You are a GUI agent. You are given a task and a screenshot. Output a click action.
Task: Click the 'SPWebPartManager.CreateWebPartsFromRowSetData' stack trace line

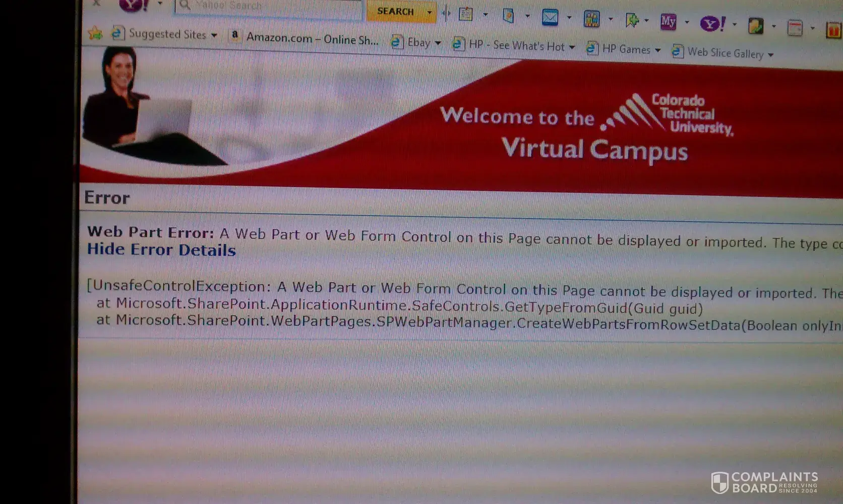pos(469,323)
